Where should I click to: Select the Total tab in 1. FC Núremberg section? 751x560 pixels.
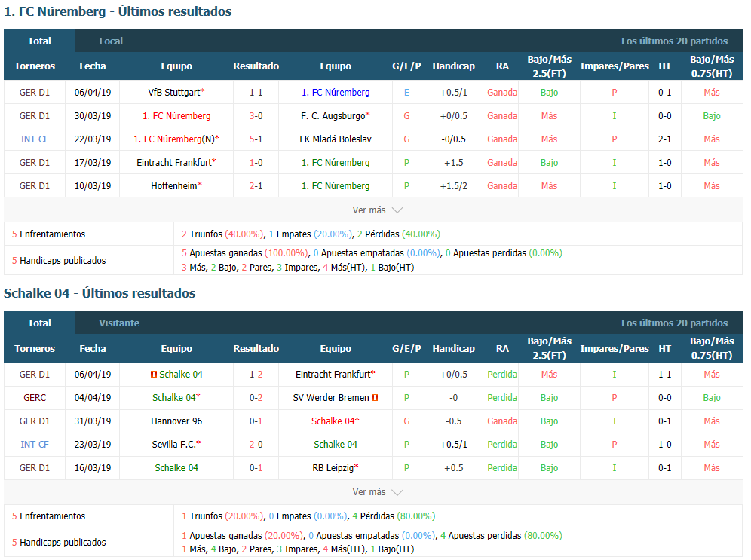click(x=39, y=41)
